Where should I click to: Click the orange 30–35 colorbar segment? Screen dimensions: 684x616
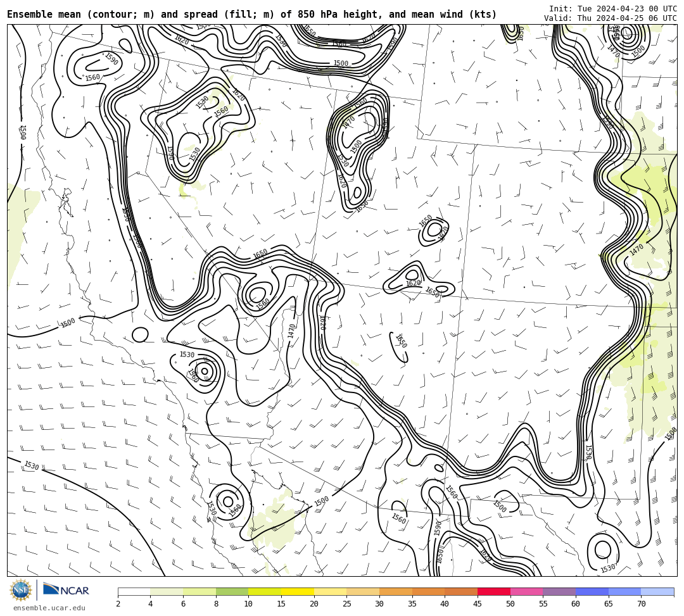(396, 591)
